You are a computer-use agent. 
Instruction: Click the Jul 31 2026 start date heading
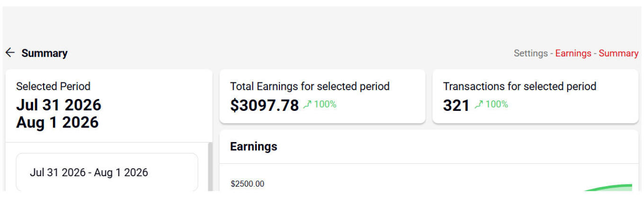(x=59, y=105)
